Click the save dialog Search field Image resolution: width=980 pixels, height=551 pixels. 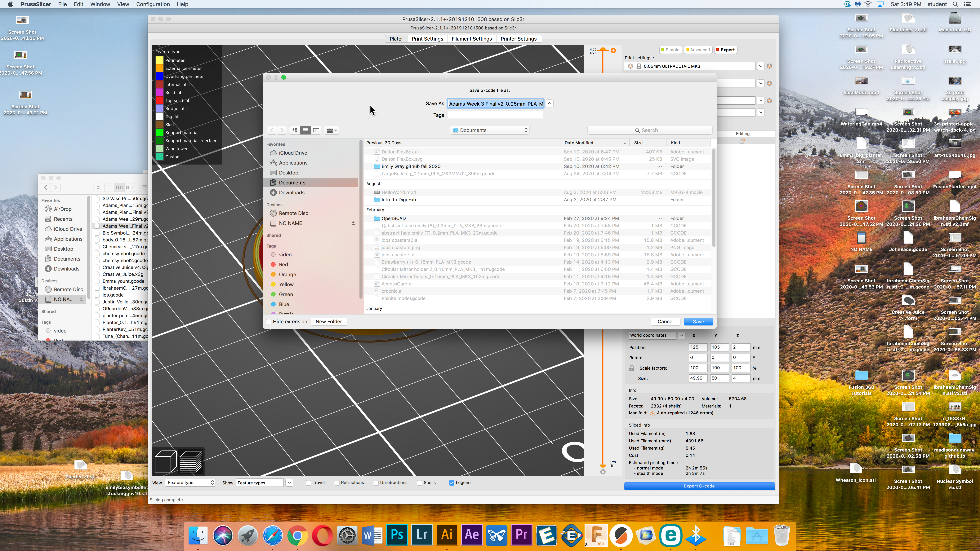(649, 130)
